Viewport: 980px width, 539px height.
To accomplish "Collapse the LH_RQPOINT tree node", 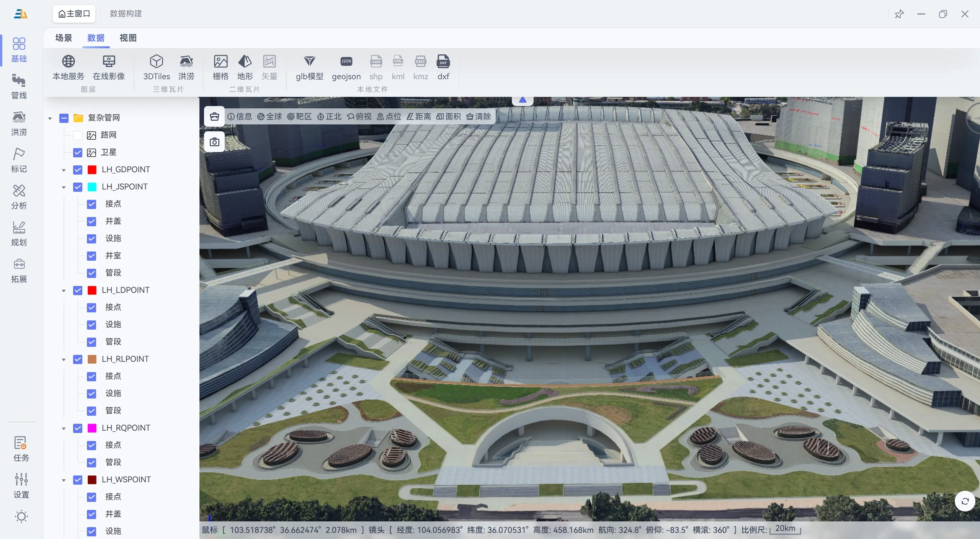I will 64,428.
